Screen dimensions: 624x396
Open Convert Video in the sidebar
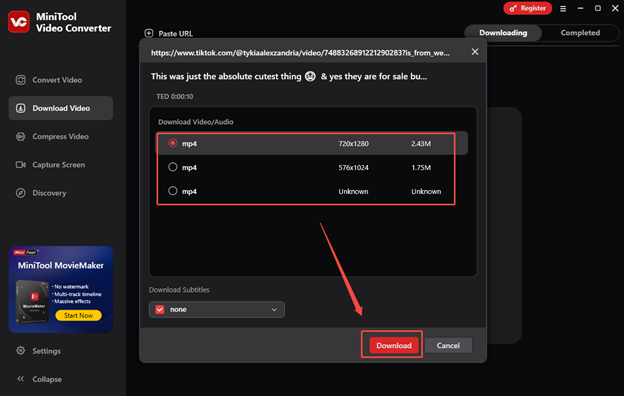(x=60, y=80)
